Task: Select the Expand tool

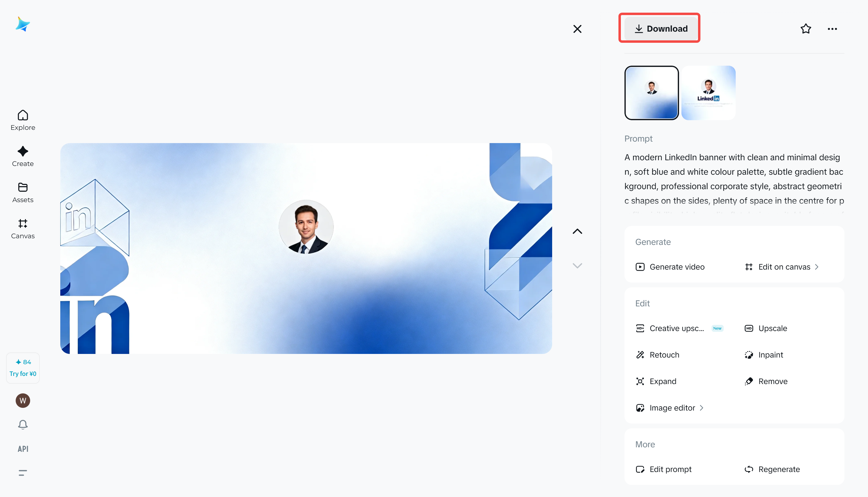Action: click(x=663, y=381)
